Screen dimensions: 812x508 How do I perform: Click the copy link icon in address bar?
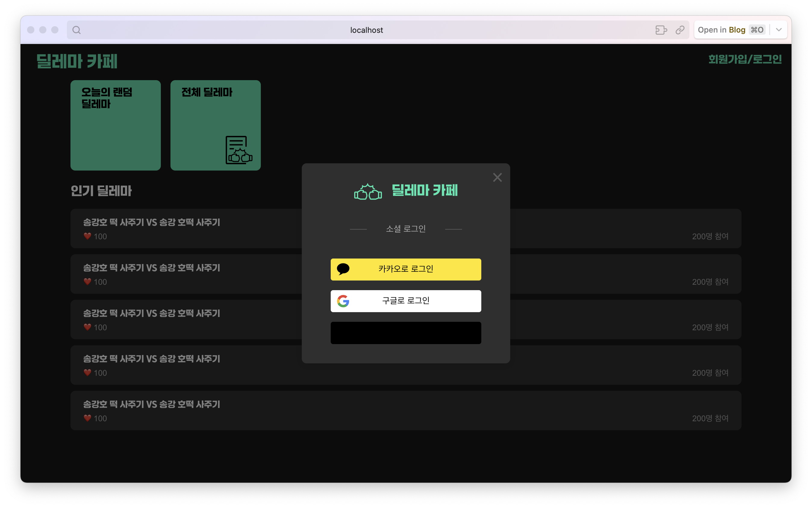[680, 30]
